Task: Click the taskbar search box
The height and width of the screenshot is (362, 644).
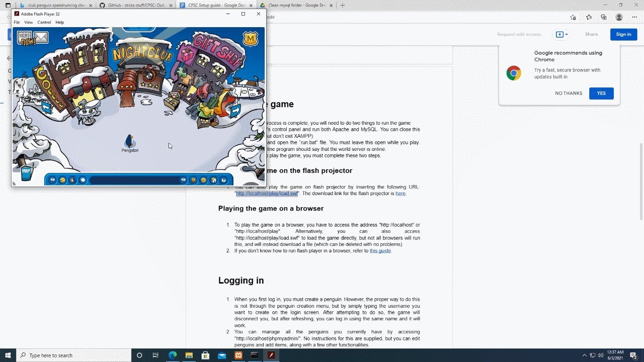Action: (x=74, y=355)
